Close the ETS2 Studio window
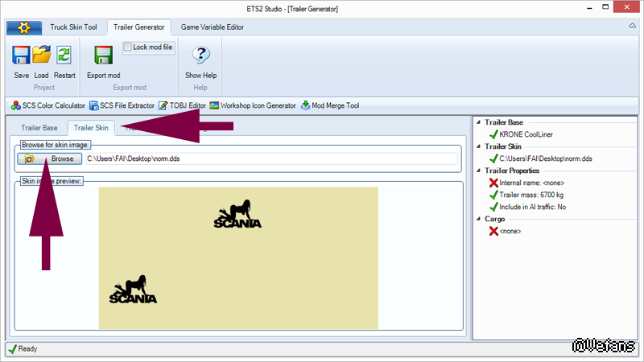 tap(626, 6)
